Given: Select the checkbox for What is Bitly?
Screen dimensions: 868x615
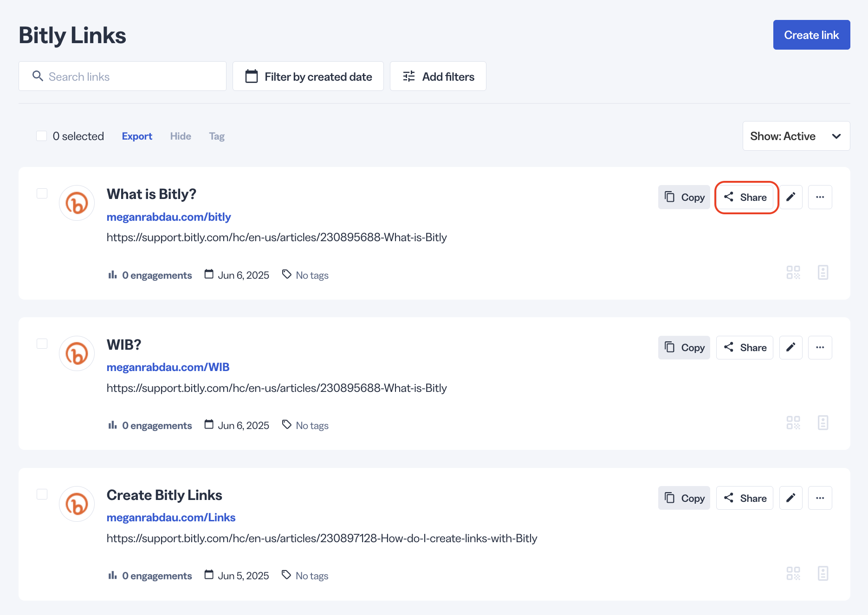Looking at the screenshot, I should click(x=42, y=193).
